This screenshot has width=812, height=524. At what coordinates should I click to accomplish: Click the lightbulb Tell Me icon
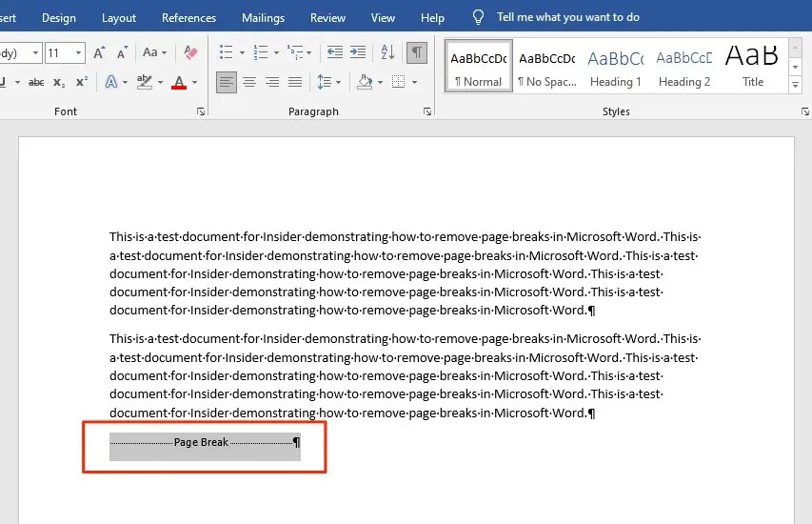click(479, 17)
